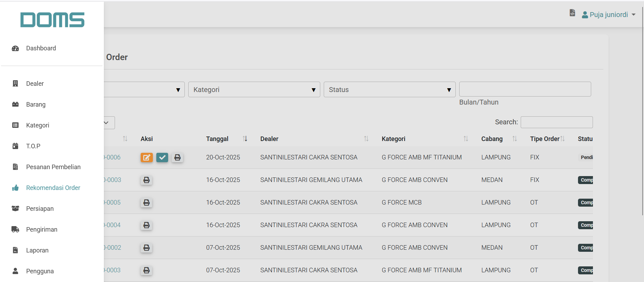Image resolution: width=644 pixels, height=282 pixels.
Task: Open the Kategori filter dropdown
Action: click(x=254, y=90)
